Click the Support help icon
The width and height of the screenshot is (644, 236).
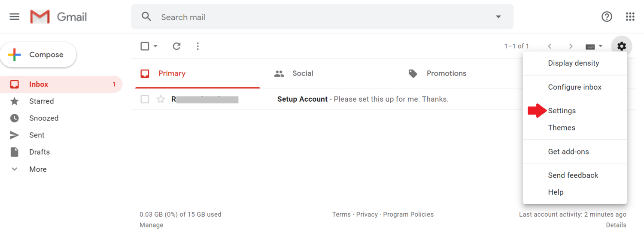point(607,17)
